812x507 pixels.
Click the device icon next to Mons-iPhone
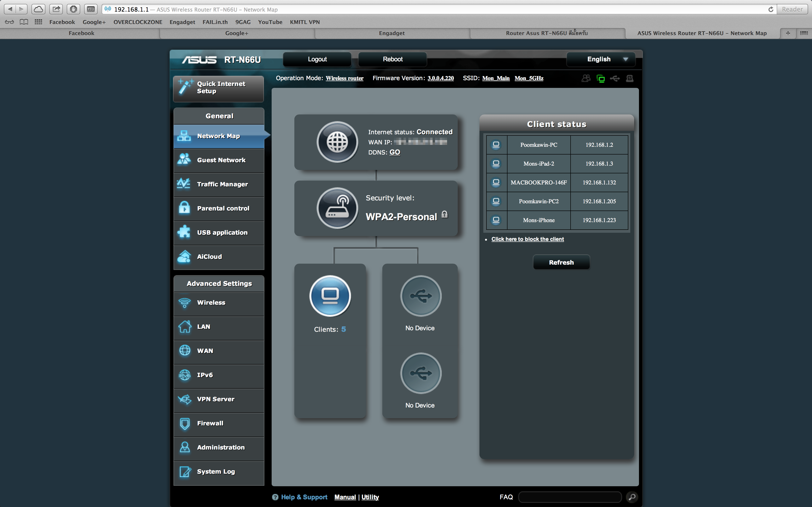(x=496, y=220)
